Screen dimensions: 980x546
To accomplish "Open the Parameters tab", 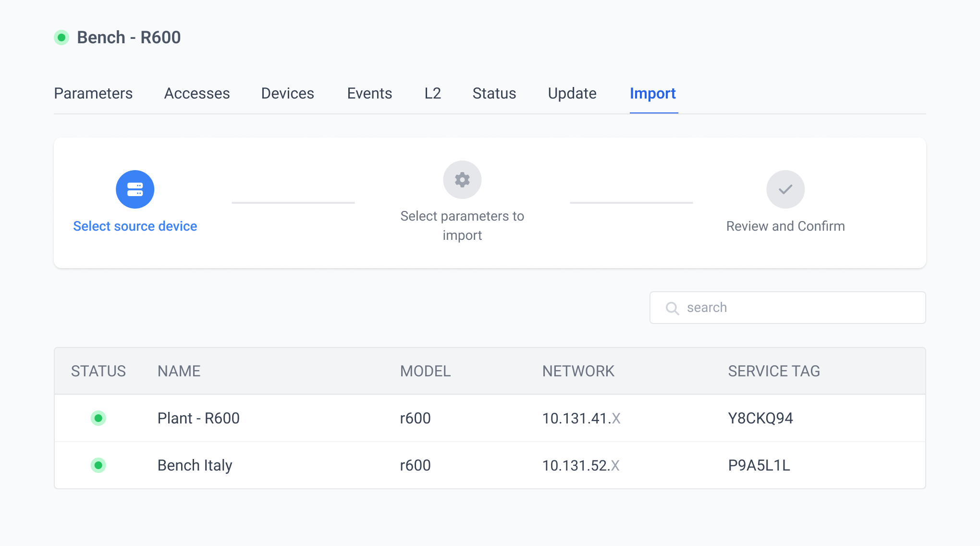I will (x=93, y=93).
